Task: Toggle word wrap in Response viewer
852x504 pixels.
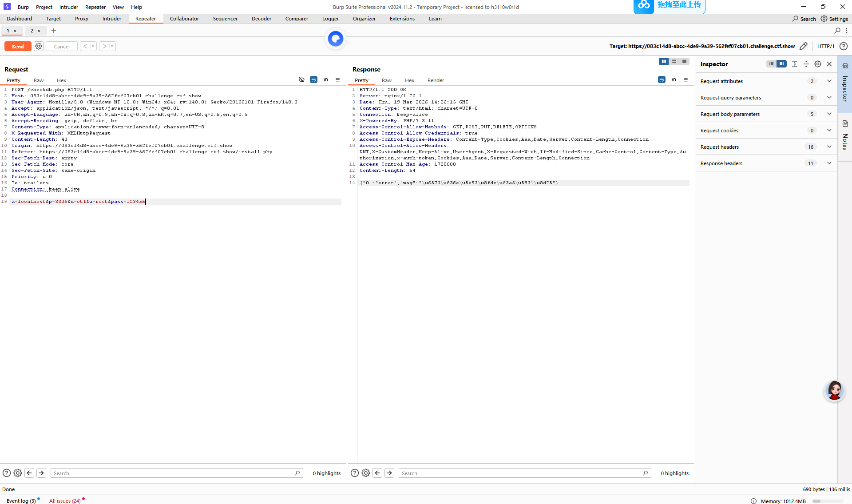Action: 662,80
